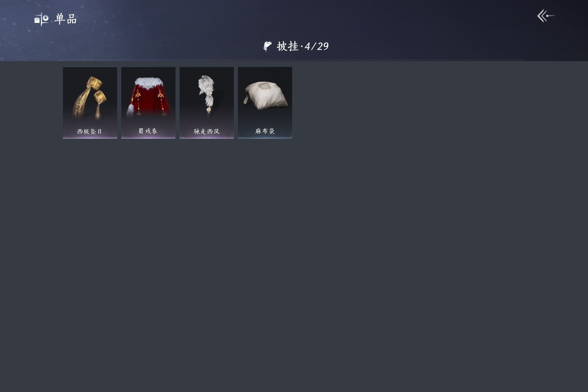
Task: Click the patch on the 麻布袋 sack
Action: (x=265, y=86)
